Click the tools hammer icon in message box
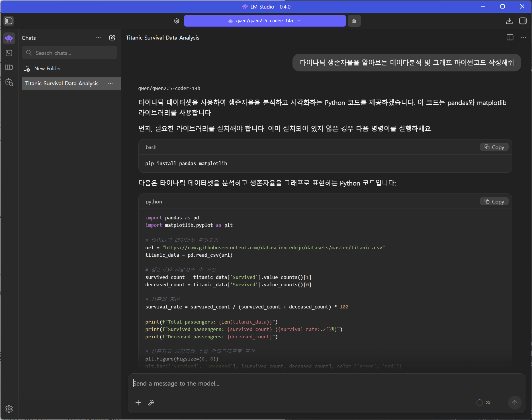 [x=151, y=403]
